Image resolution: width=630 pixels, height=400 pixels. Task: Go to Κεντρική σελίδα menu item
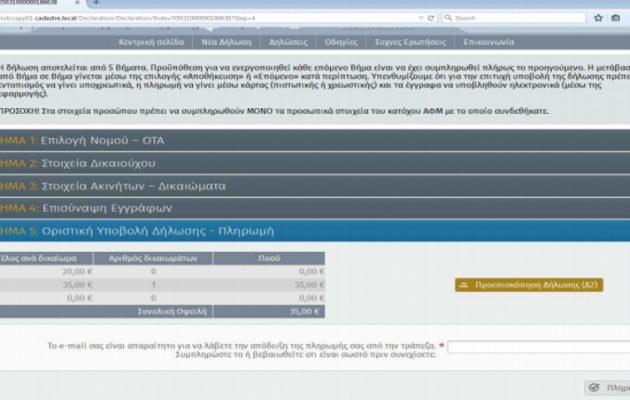click(x=151, y=42)
